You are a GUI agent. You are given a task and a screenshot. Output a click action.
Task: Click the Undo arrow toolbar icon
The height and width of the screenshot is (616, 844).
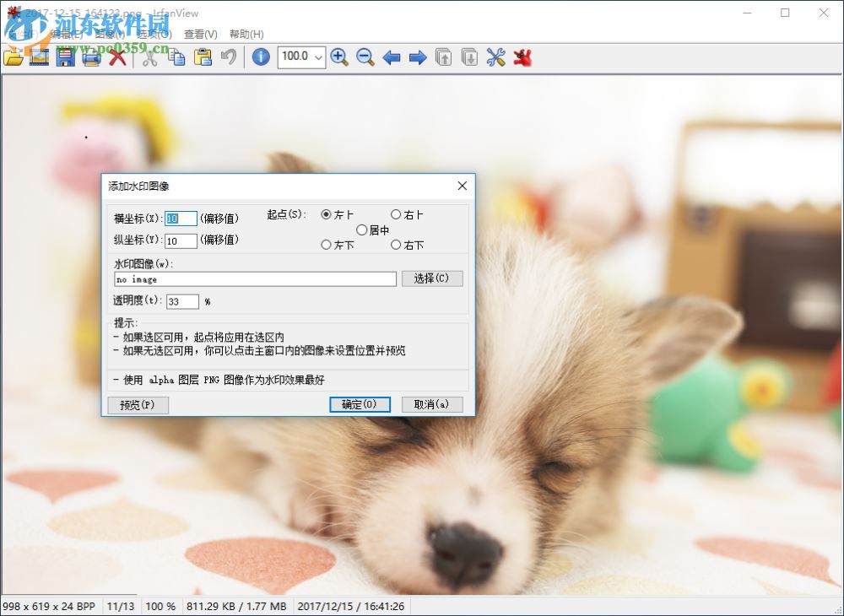click(x=229, y=57)
